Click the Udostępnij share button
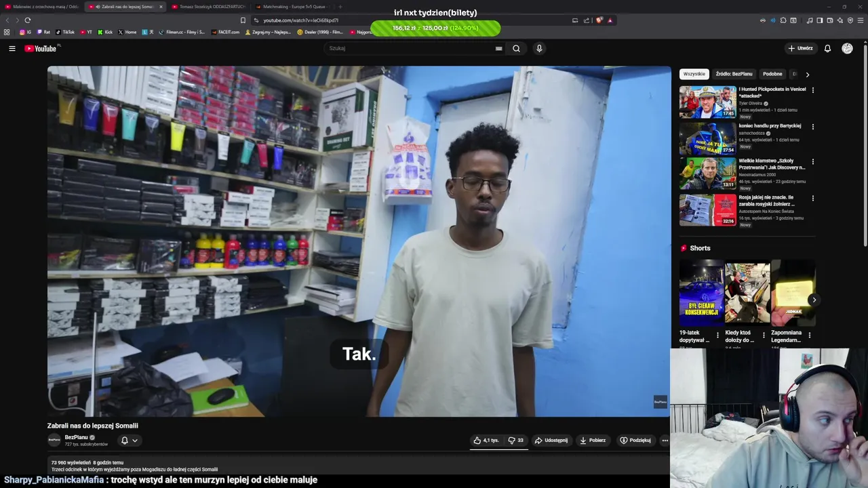Screen dimensions: 868x488 click(x=551, y=441)
